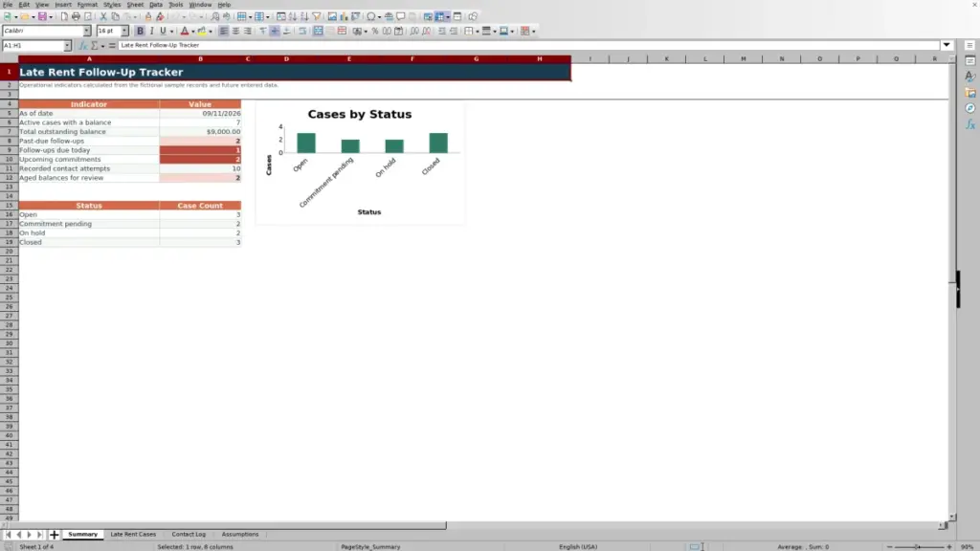This screenshot has width=980, height=551.
Task: Toggle Center Horizontally alignment
Action: (x=235, y=31)
